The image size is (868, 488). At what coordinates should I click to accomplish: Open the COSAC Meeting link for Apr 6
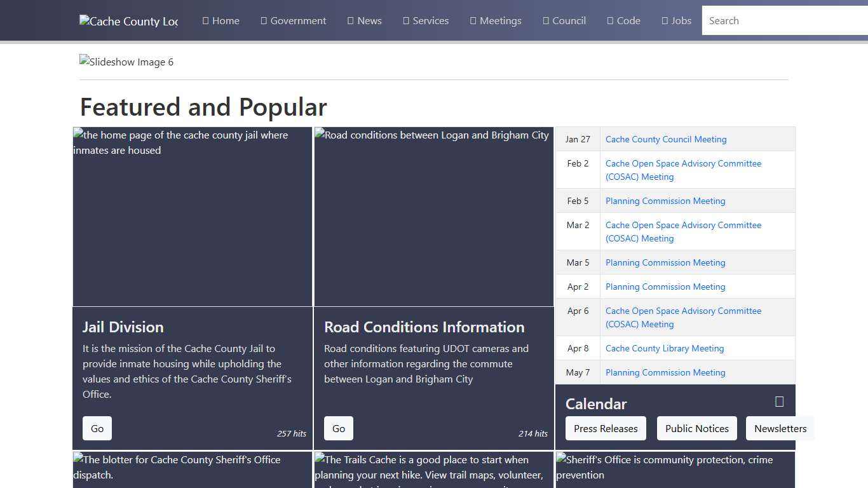click(683, 317)
